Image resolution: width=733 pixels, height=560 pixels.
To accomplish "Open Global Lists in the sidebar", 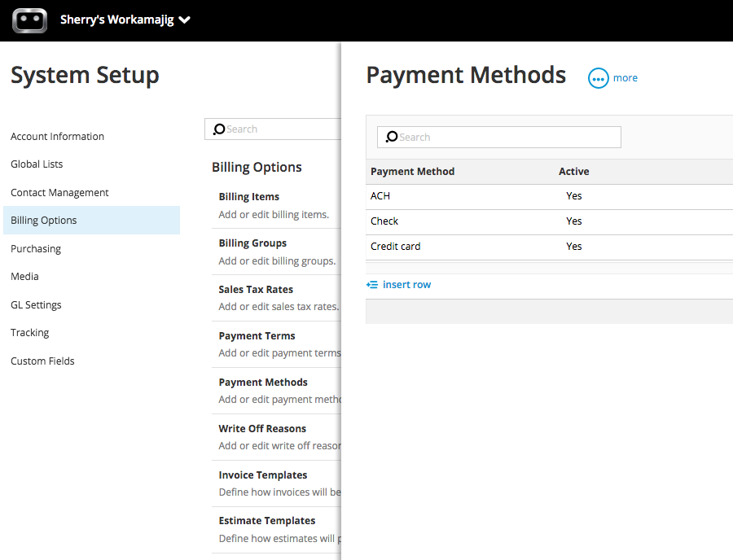I will tap(37, 164).
